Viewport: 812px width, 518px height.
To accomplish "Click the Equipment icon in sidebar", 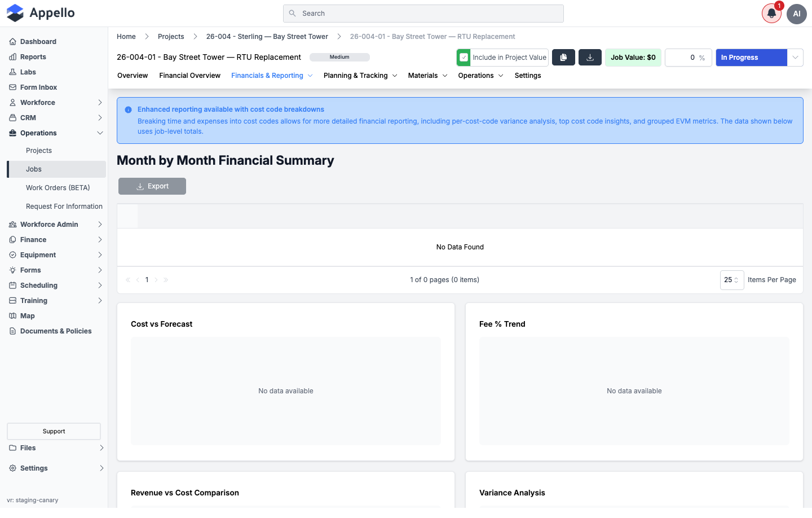I will [12, 255].
